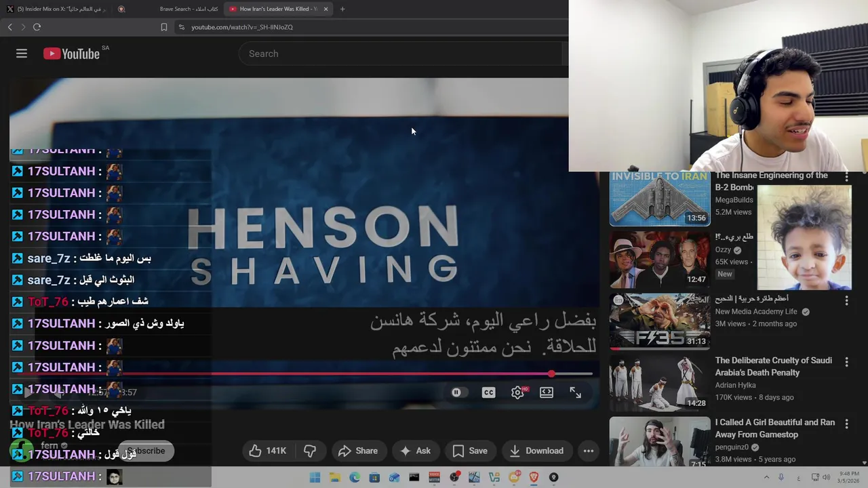
Task: Open the Ask AI button
Action: click(x=415, y=451)
